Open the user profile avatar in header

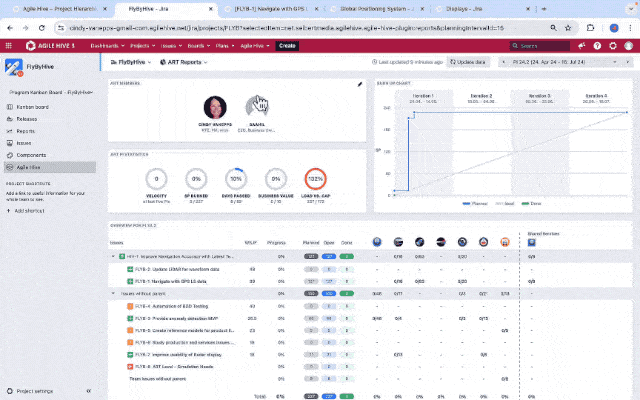[x=629, y=46]
